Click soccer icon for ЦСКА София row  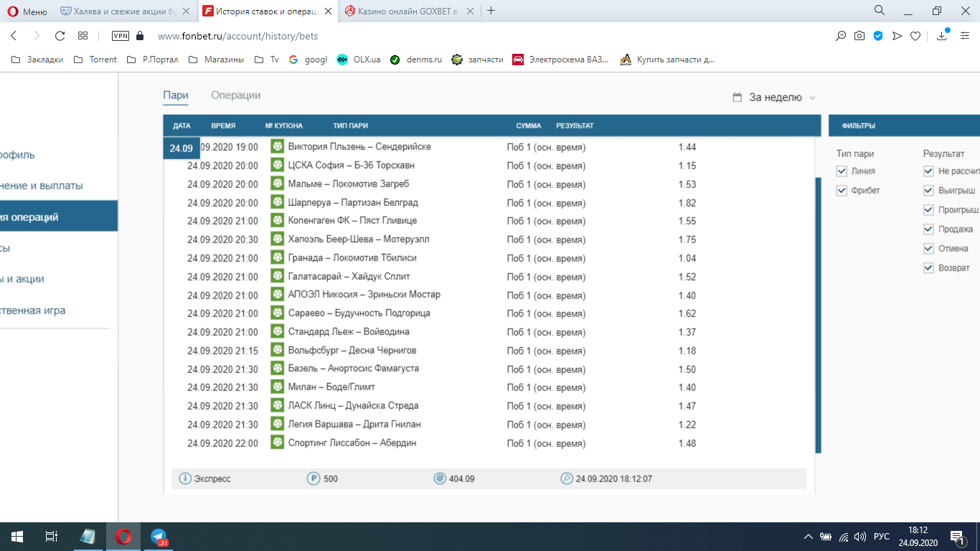[278, 165]
